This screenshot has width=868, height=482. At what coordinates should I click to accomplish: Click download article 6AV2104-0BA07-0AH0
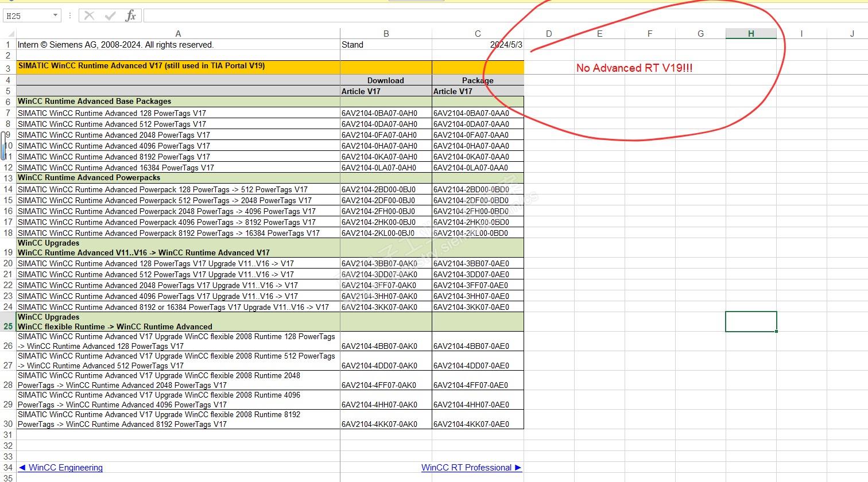[x=386, y=113]
